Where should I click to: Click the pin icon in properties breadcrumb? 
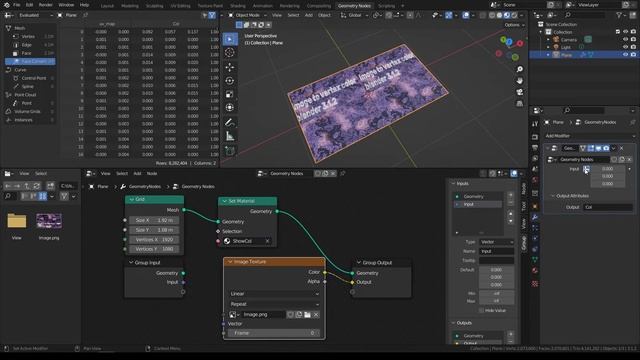click(632, 122)
